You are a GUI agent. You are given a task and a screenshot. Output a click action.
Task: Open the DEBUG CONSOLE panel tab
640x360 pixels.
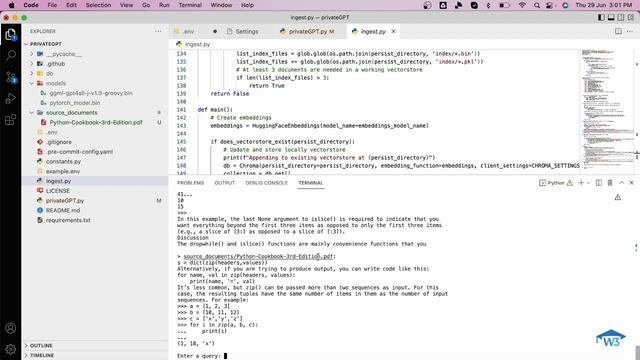(x=267, y=183)
